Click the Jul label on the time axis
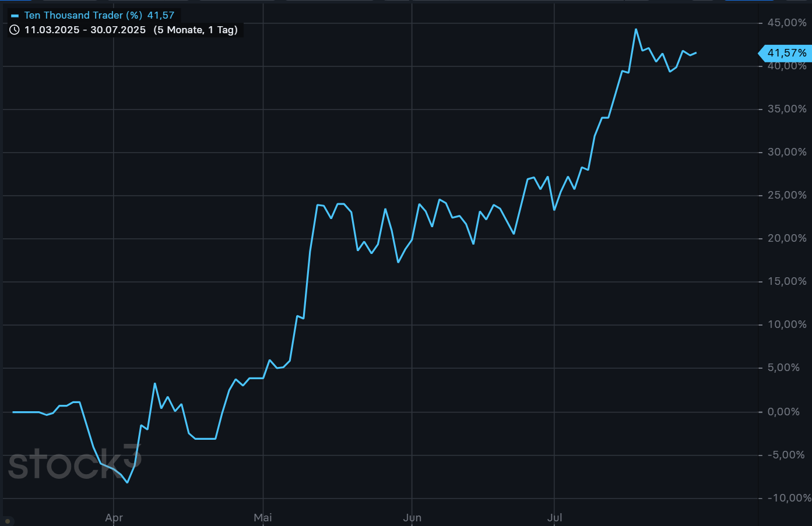 554,518
